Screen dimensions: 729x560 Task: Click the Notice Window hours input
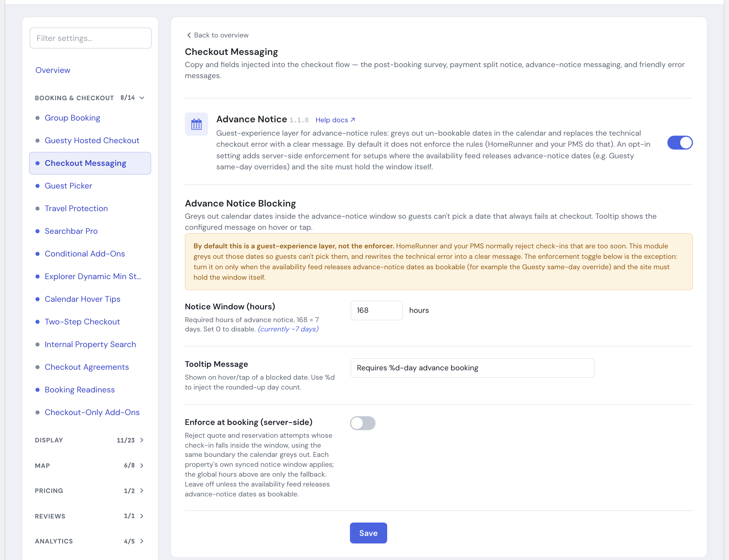click(376, 310)
